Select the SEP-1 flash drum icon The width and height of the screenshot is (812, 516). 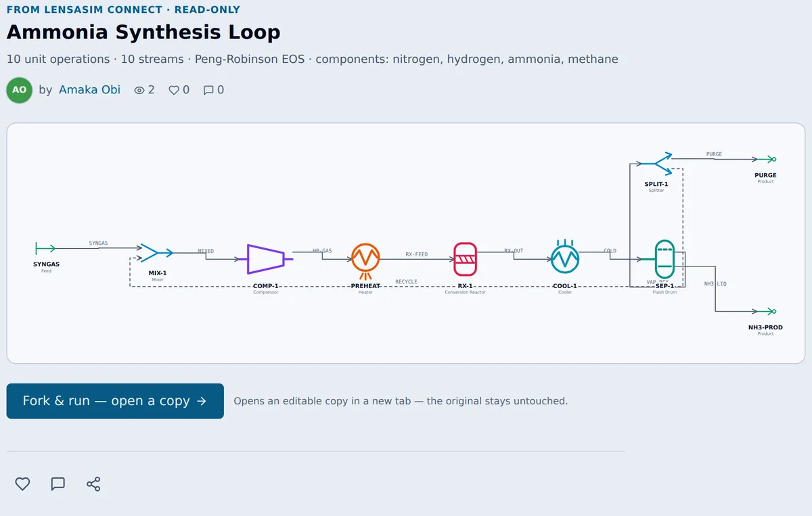pyautogui.click(x=664, y=259)
